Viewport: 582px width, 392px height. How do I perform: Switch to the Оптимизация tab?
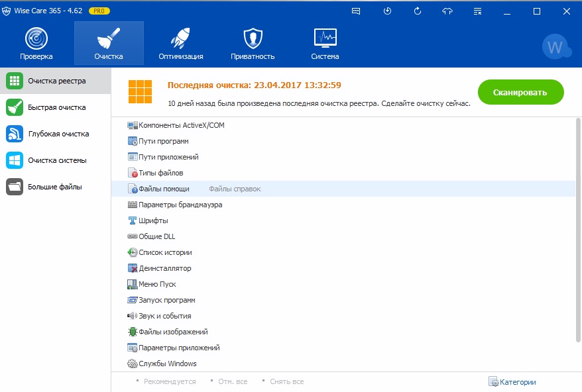[180, 44]
